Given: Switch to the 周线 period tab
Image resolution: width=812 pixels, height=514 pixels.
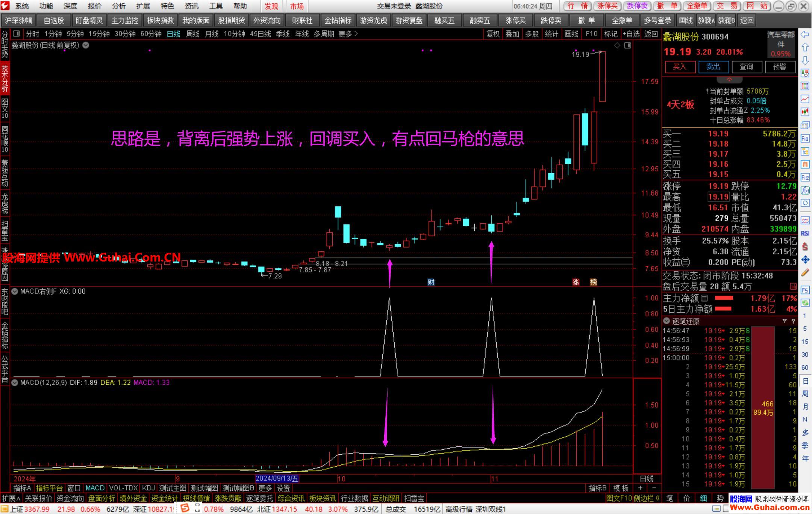Looking at the screenshot, I should 193,34.
